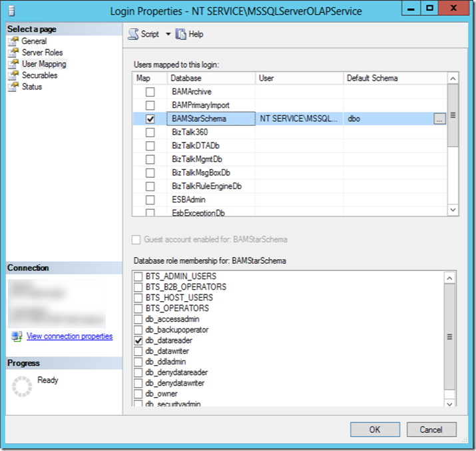Uncheck the db_datareader role checkbox

(x=138, y=340)
